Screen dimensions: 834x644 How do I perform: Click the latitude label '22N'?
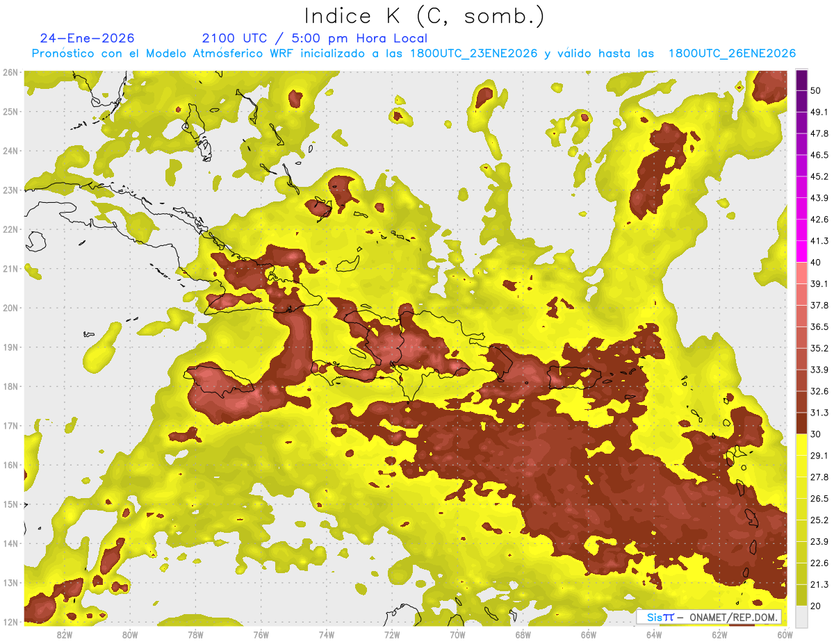tap(10, 229)
